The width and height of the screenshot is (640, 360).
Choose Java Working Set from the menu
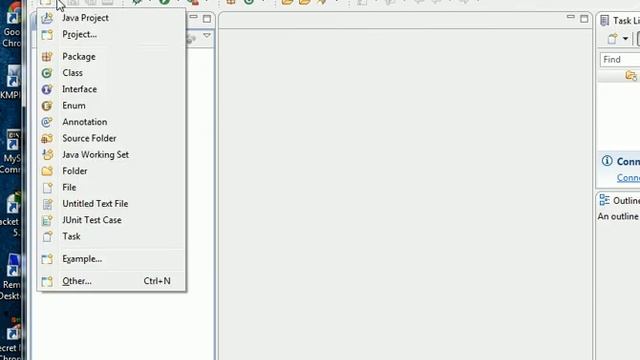[111, 155]
